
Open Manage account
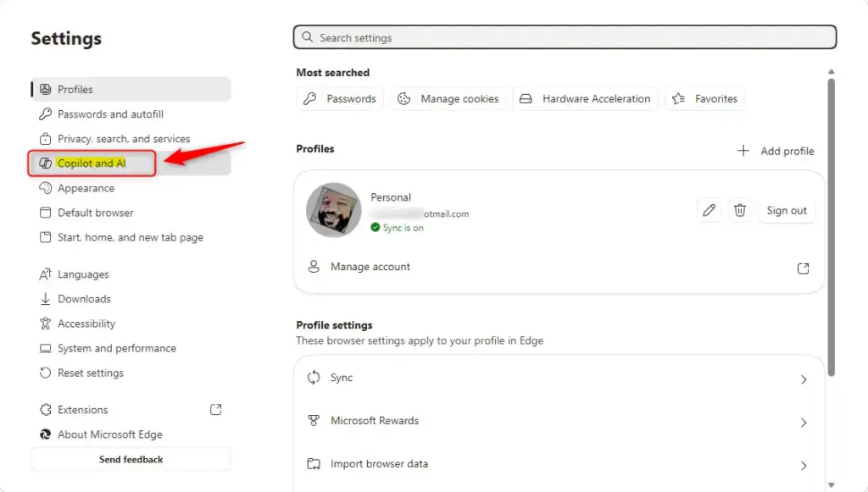559,267
